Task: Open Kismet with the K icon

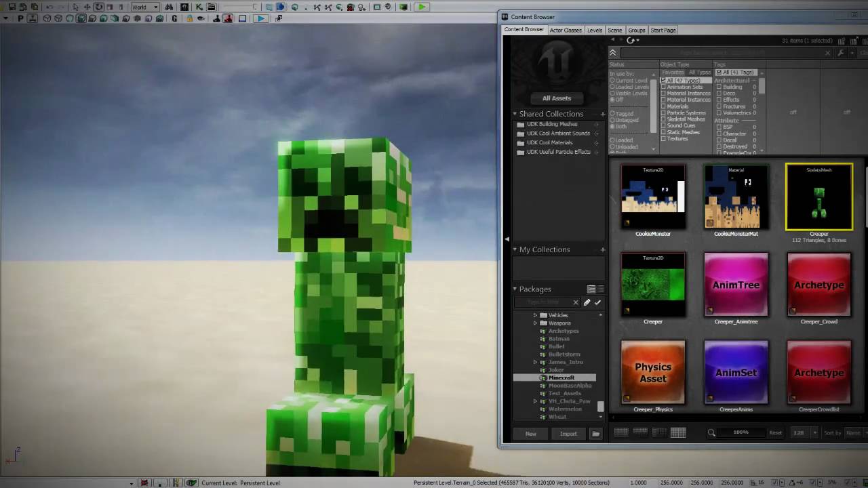Action: 199,7
